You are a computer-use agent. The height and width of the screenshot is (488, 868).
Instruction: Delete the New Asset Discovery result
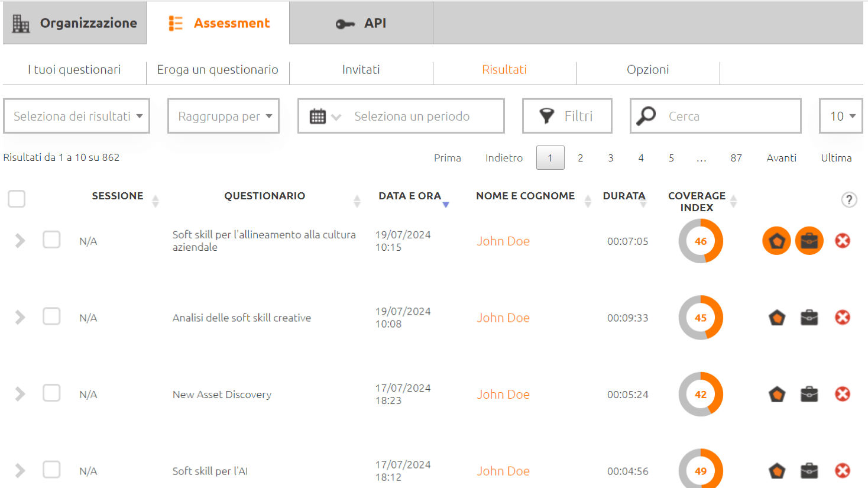pyautogui.click(x=843, y=394)
